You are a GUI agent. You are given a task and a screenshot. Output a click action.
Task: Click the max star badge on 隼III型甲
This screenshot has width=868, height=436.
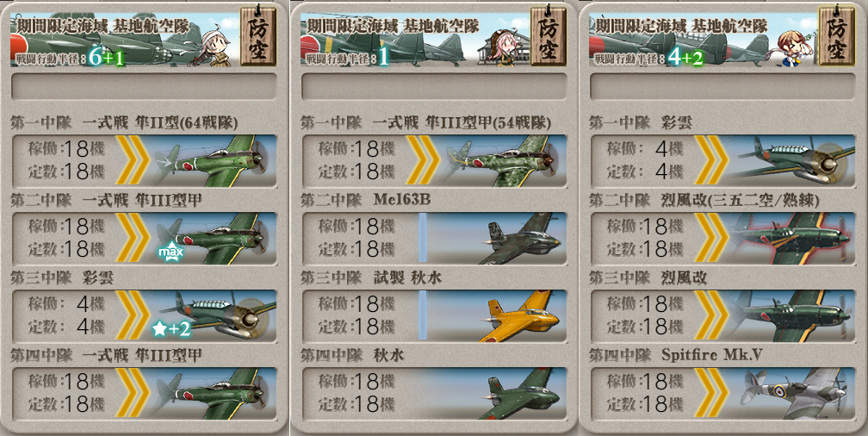pyautogui.click(x=170, y=252)
